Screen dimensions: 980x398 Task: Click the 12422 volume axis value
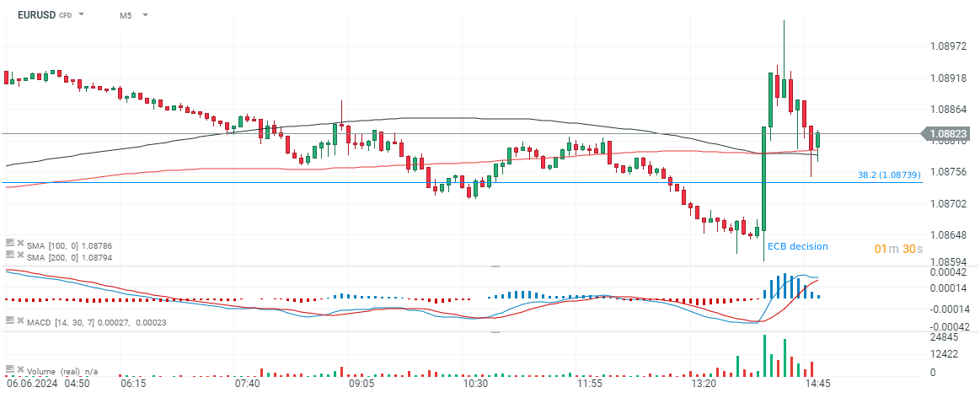tap(945, 355)
